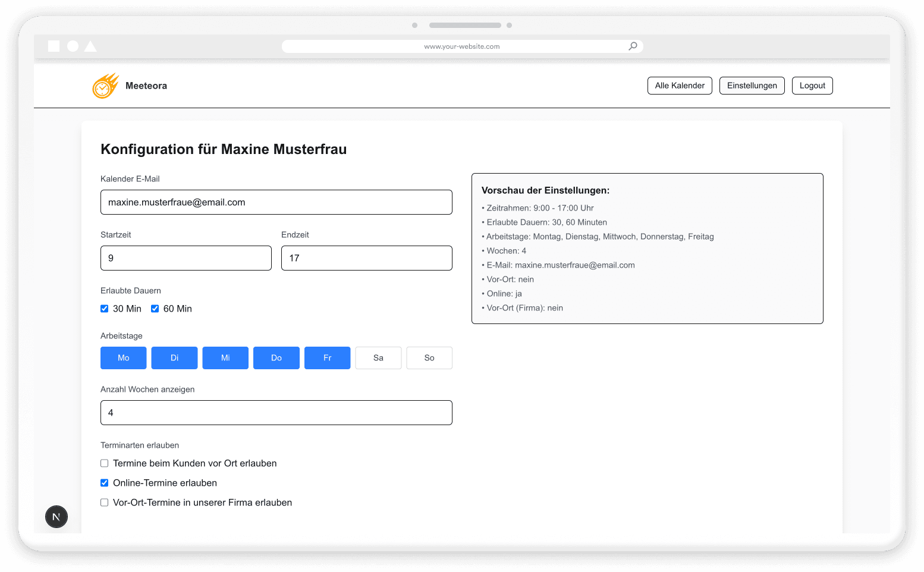Image resolution: width=924 pixels, height=572 pixels.
Task: Focus the Kalender E-Mail input field
Action: pos(276,202)
